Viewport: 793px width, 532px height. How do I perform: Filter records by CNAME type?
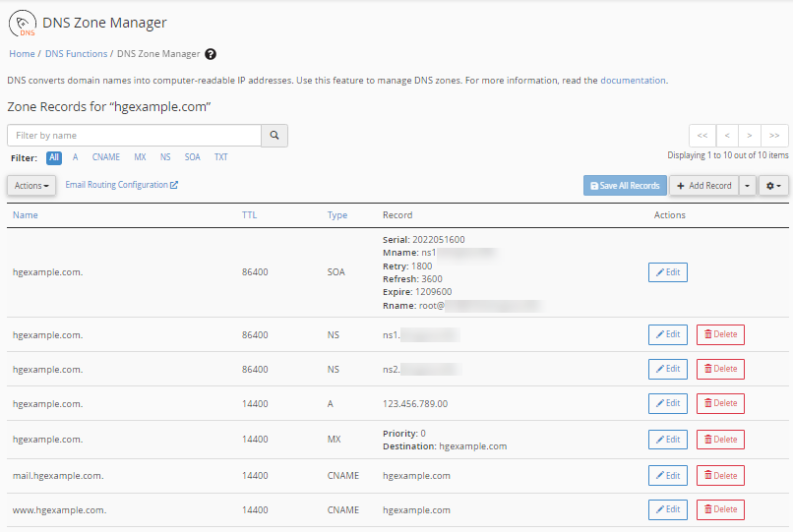(106, 157)
